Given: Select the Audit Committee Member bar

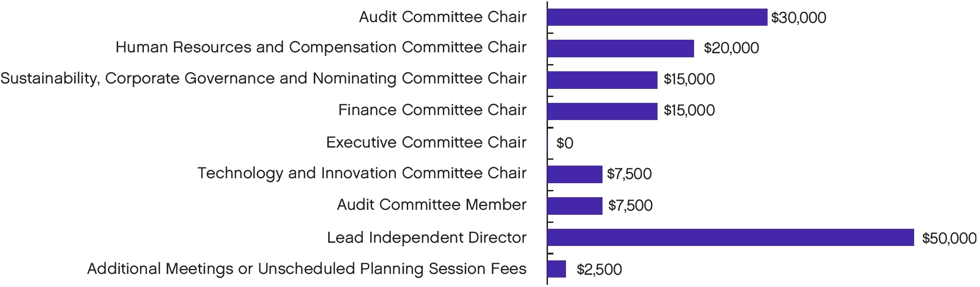Looking at the screenshot, I should point(575,206).
